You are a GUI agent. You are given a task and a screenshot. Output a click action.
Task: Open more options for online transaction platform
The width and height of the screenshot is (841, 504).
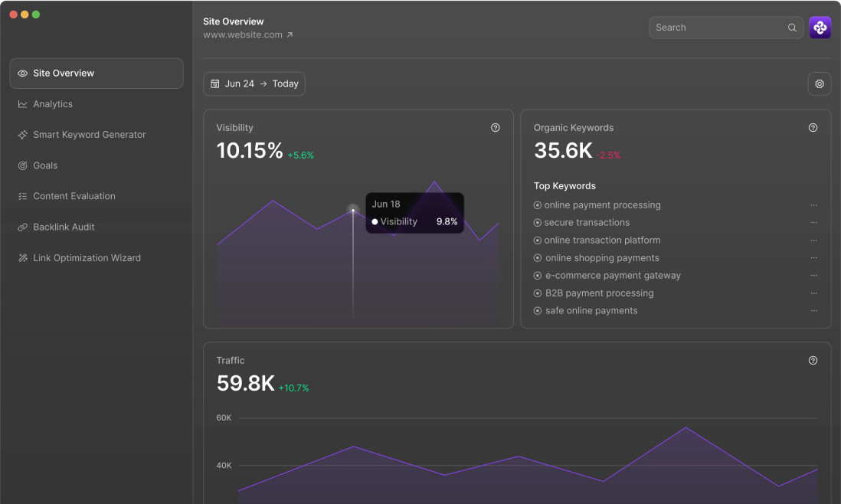(x=813, y=241)
